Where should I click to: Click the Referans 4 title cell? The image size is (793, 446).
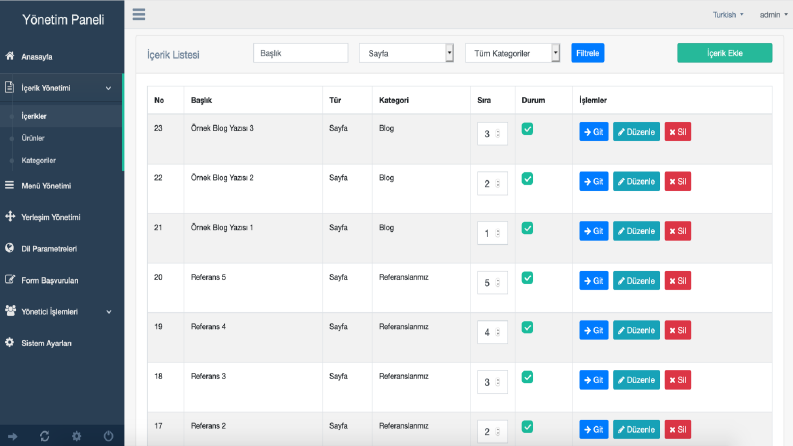pos(208,327)
